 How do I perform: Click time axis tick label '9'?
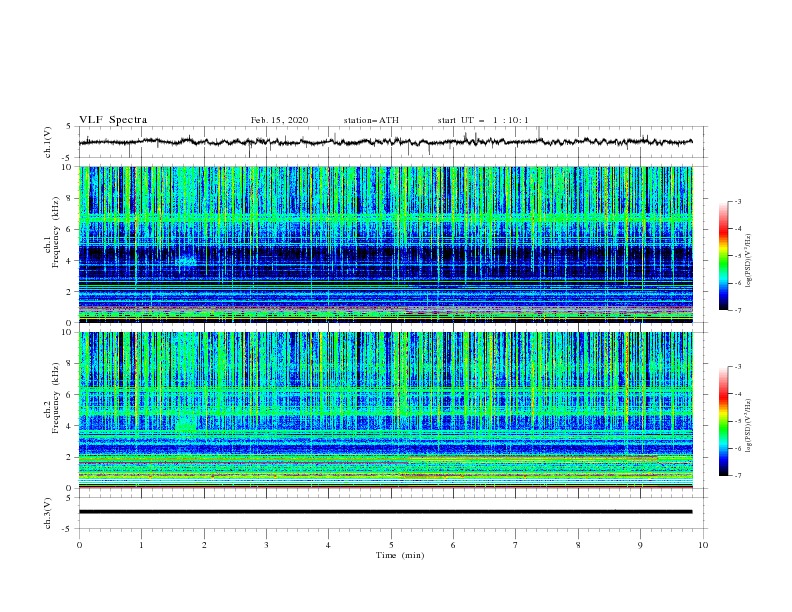(640, 545)
